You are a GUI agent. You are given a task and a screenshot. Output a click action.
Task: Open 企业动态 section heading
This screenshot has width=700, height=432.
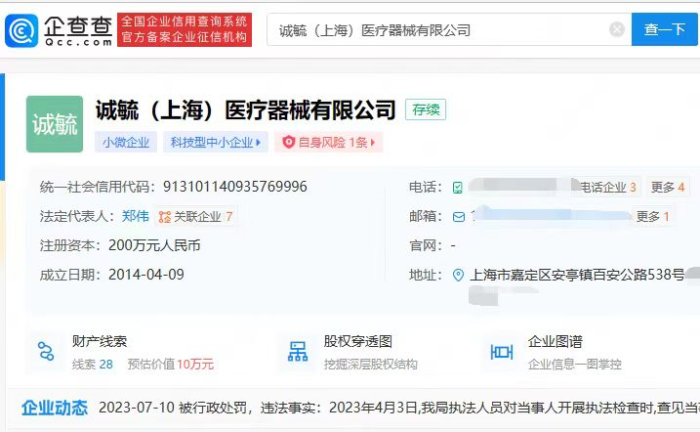[55, 407]
